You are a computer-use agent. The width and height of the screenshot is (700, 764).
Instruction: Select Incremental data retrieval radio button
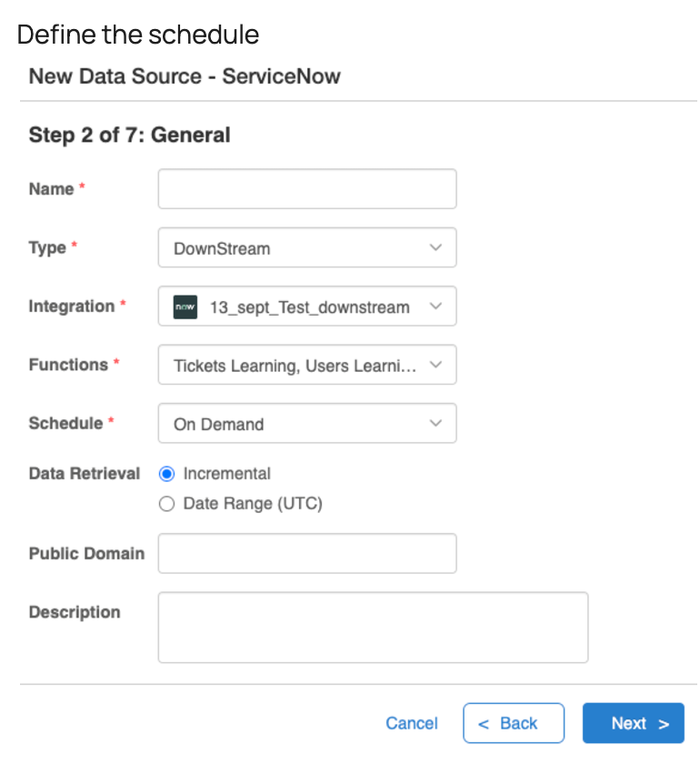click(166, 474)
